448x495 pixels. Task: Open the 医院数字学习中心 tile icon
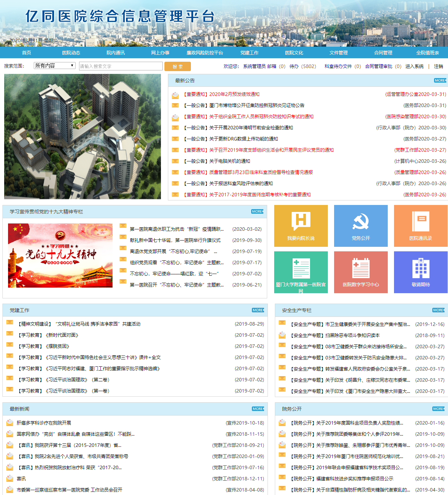click(361, 268)
